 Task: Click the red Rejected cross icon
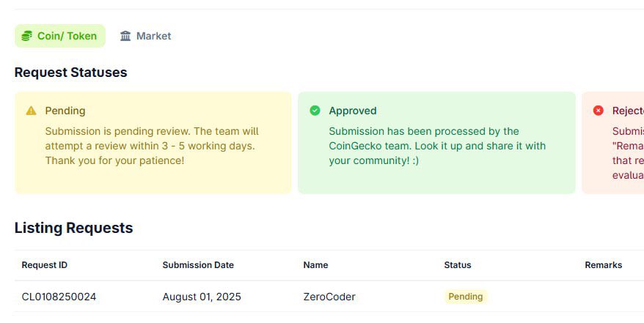pos(598,111)
